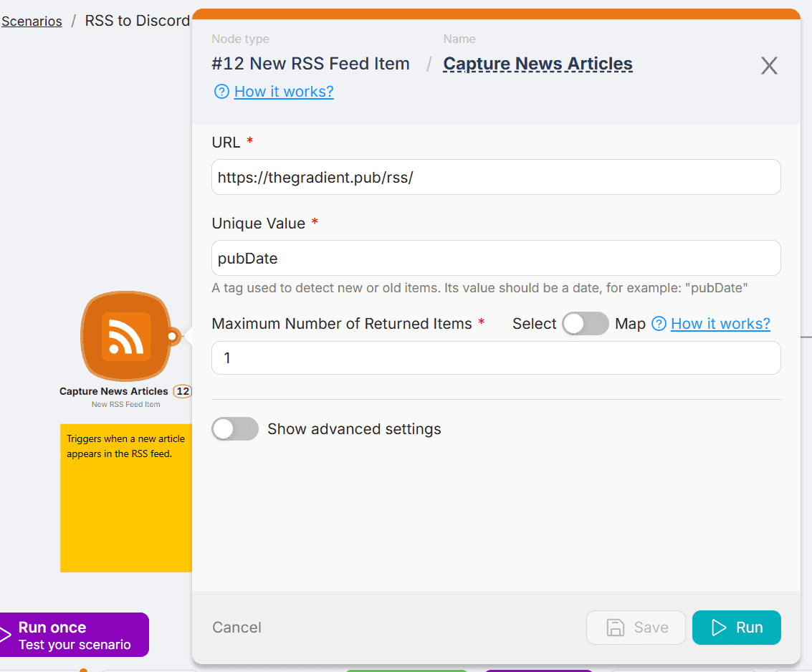
Task: Open How it works link under node type
Action: 284,92
